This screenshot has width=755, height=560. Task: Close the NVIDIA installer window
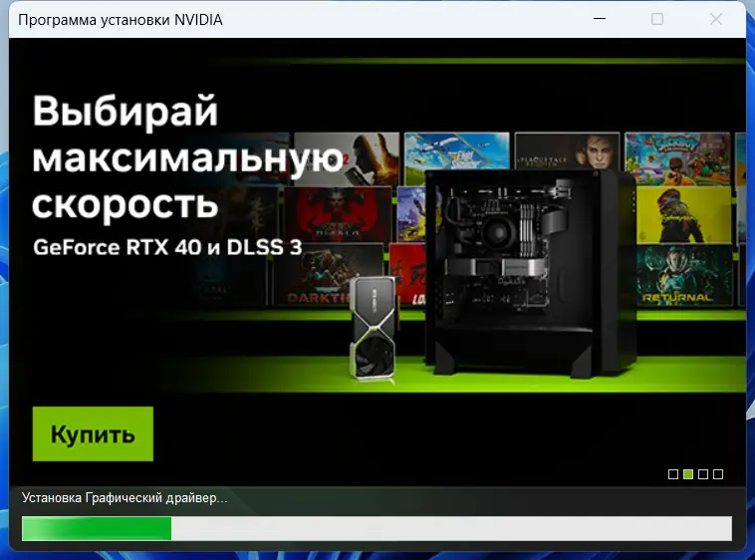(716, 19)
